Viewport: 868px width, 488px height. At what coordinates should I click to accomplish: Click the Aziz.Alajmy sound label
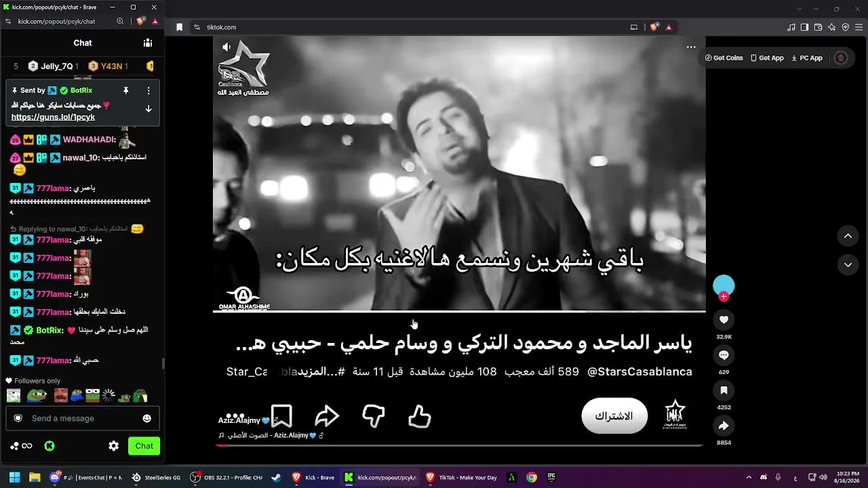[271, 435]
